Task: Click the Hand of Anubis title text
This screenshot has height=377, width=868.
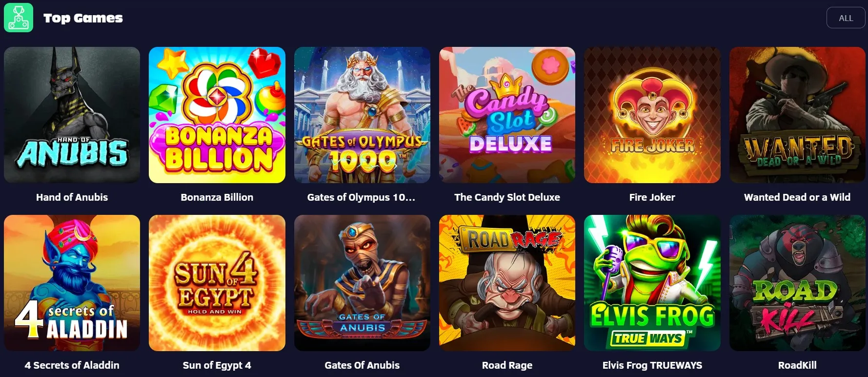Action: tap(72, 197)
